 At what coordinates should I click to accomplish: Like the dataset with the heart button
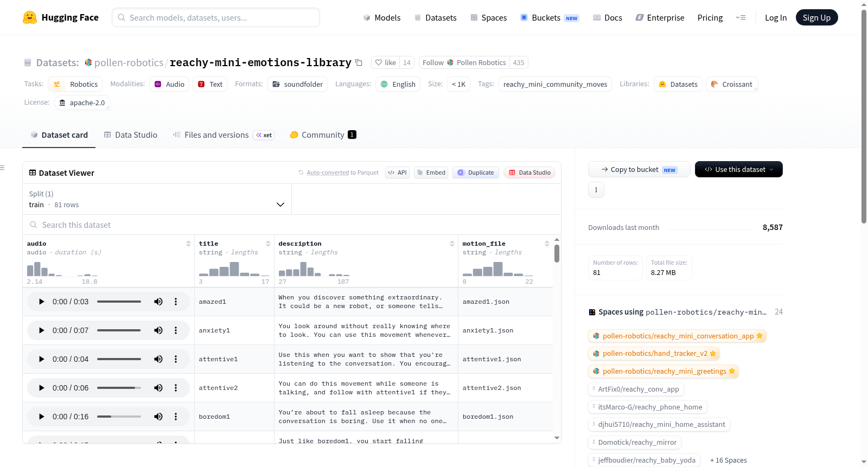coord(386,62)
